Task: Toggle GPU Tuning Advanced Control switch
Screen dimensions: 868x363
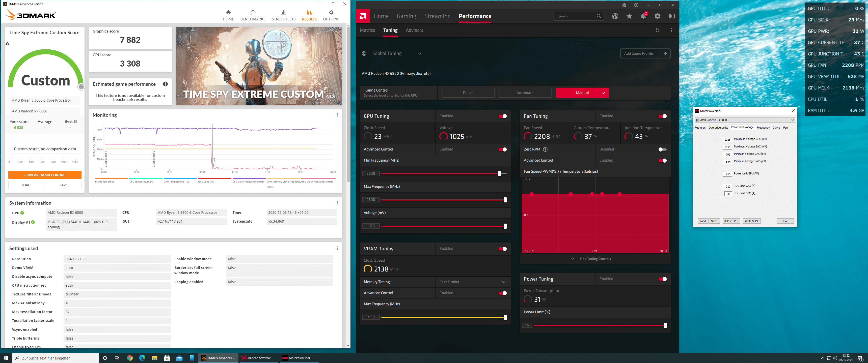Action: tap(502, 149)
